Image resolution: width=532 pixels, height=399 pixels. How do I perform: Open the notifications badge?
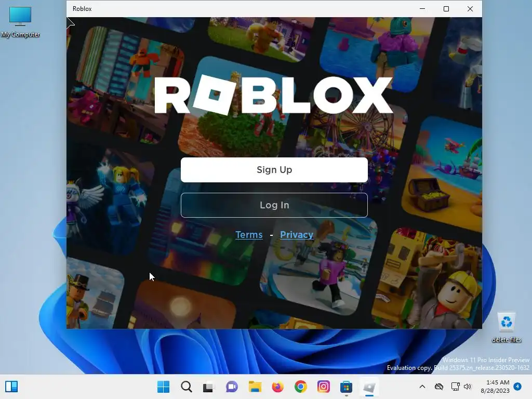tap(517, 386)
